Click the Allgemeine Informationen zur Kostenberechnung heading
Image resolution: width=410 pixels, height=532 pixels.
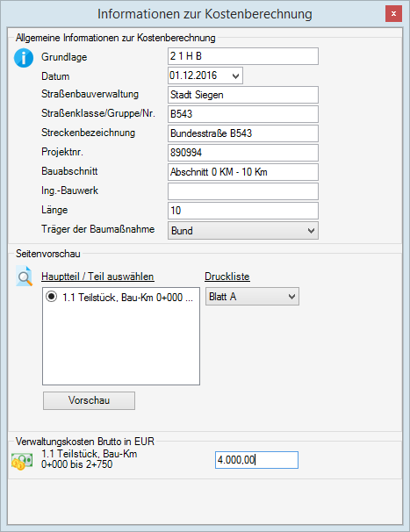pos(115,38)
